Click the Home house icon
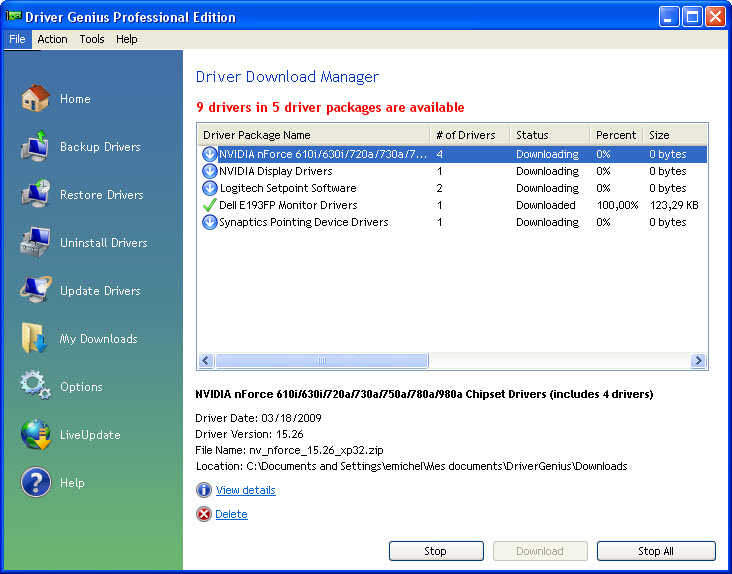This screenshot has width=732, height=574. (35, 98)
